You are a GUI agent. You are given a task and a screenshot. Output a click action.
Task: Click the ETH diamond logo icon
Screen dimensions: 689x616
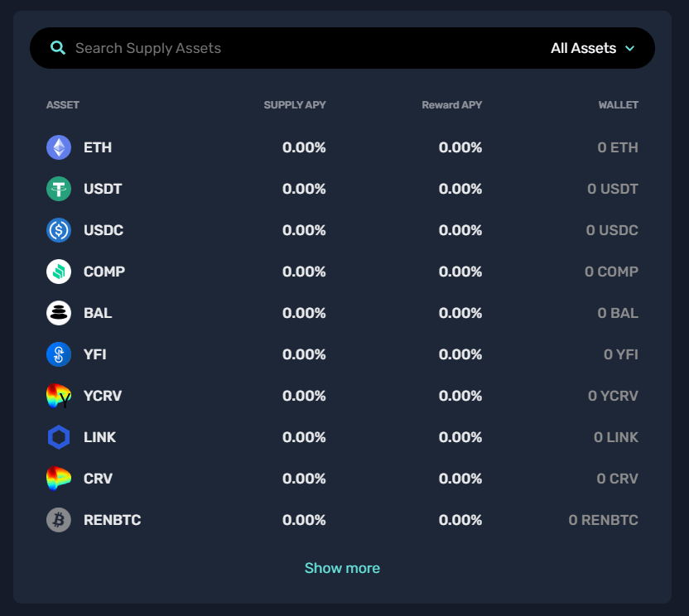click(59, 147)
